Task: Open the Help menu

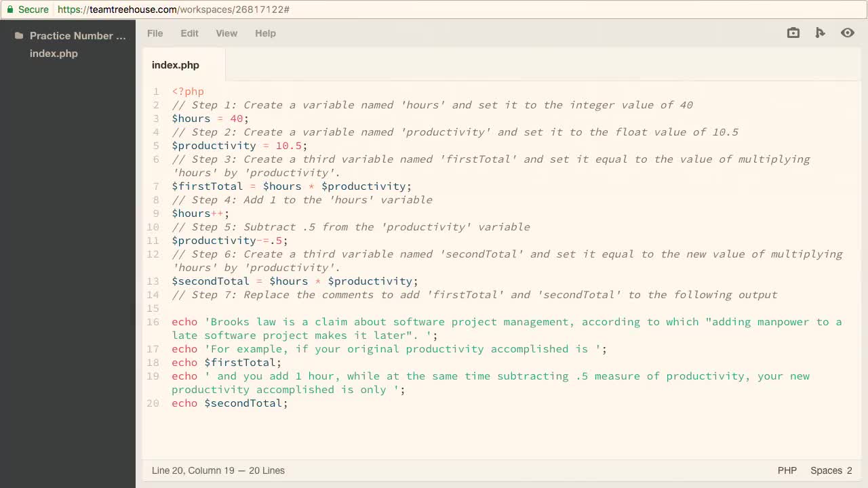Action: 265,33
